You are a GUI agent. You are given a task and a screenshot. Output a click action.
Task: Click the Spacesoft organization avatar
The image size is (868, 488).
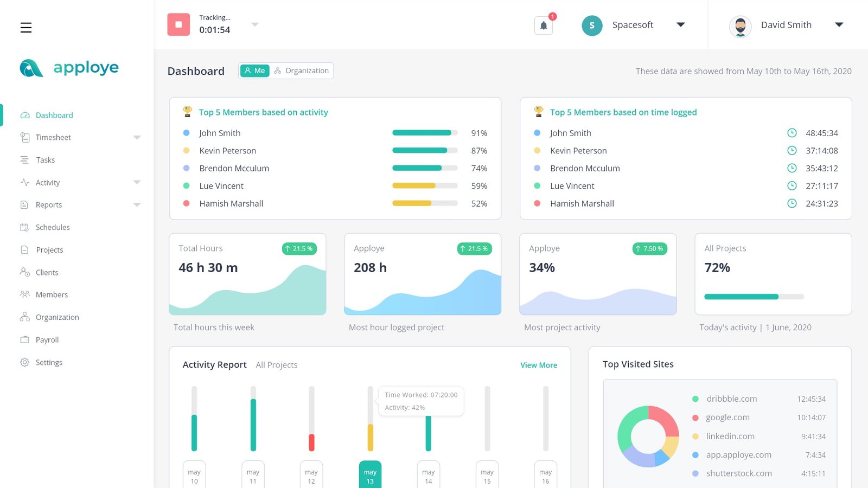tap(592, 25)
